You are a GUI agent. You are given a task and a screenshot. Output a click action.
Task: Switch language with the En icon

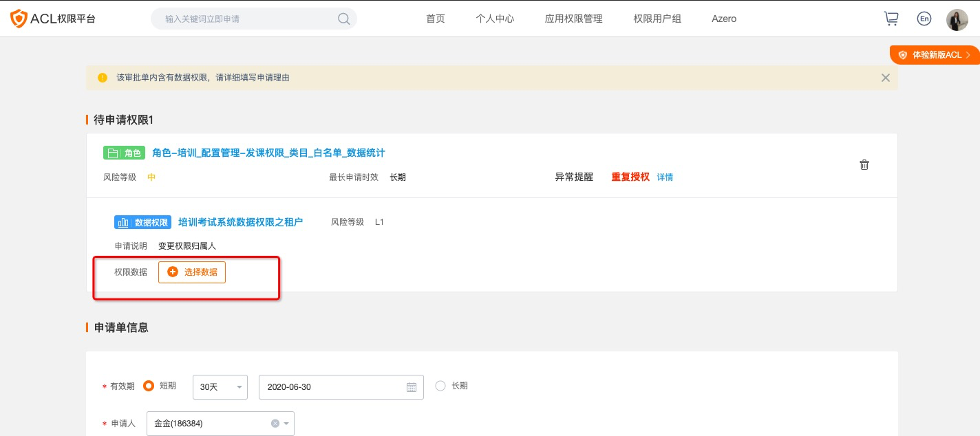[x=924, y=19]
